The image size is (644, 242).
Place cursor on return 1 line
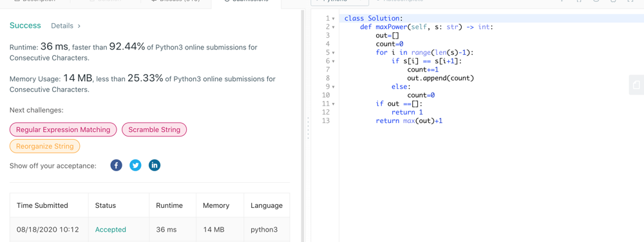pyautogui.click(x=407, y=112)
